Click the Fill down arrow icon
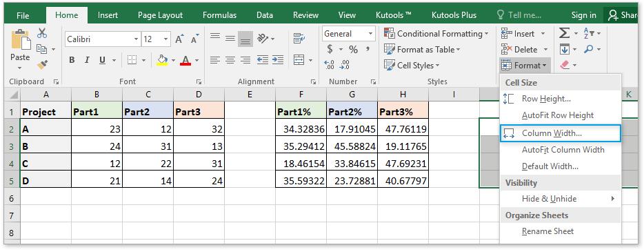 pyautogui.click(x=564, y=49)
